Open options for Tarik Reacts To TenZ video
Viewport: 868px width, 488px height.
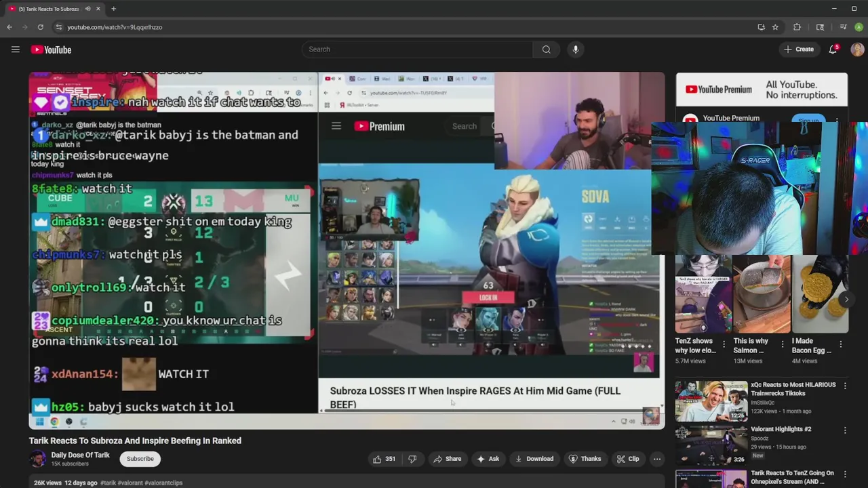click(x=845, y=474)
